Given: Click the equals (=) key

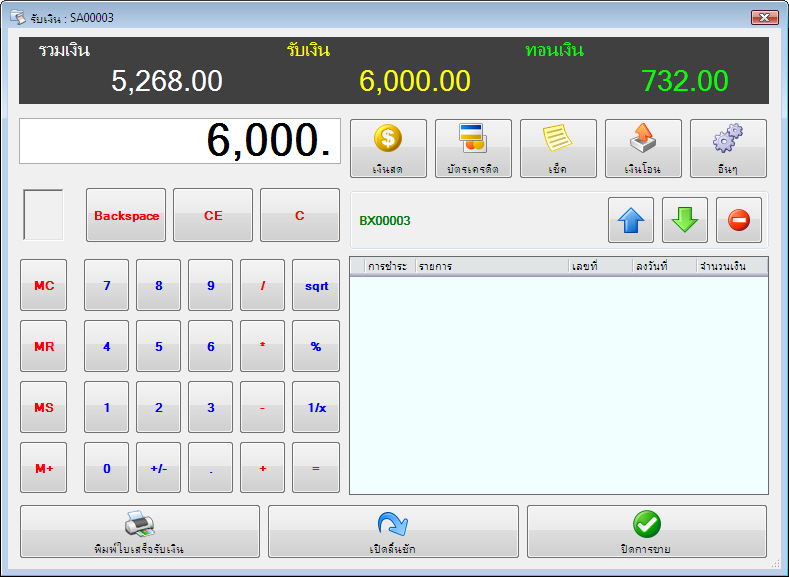Looking at the screenshot, I should [316, 468].
